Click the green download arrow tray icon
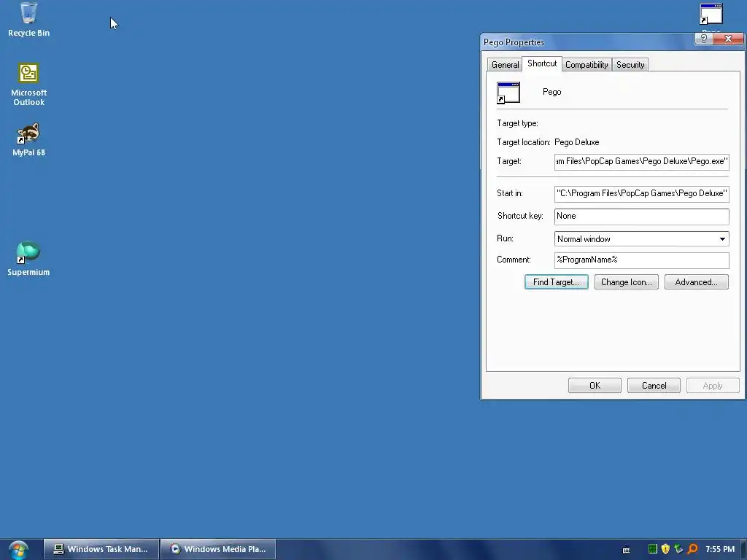 [x=678, y=549]
